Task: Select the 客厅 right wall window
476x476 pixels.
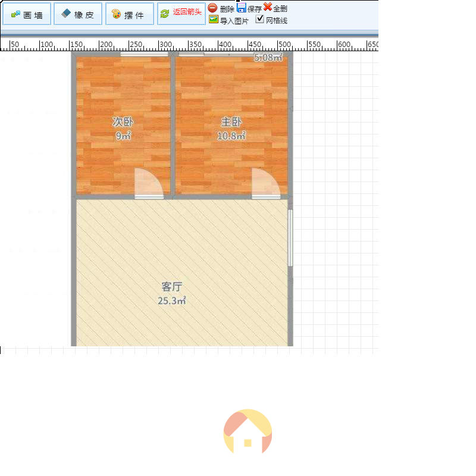Action: tap(290, 238)
